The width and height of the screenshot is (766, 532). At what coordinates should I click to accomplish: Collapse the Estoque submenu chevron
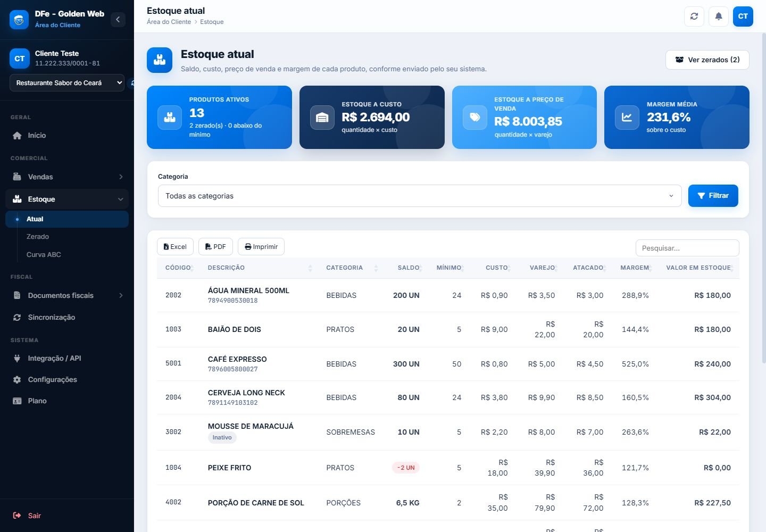(x=121, y=199)
